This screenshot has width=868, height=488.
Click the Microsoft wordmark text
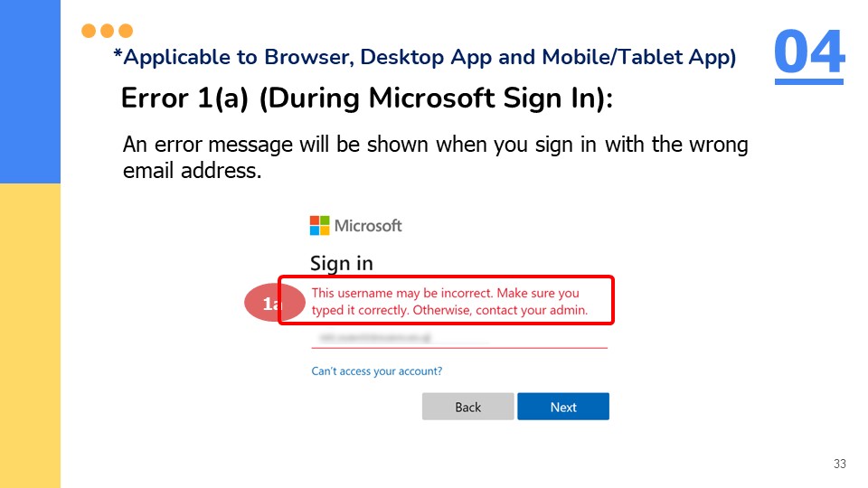pyautogui.click(x=368, y=226)
